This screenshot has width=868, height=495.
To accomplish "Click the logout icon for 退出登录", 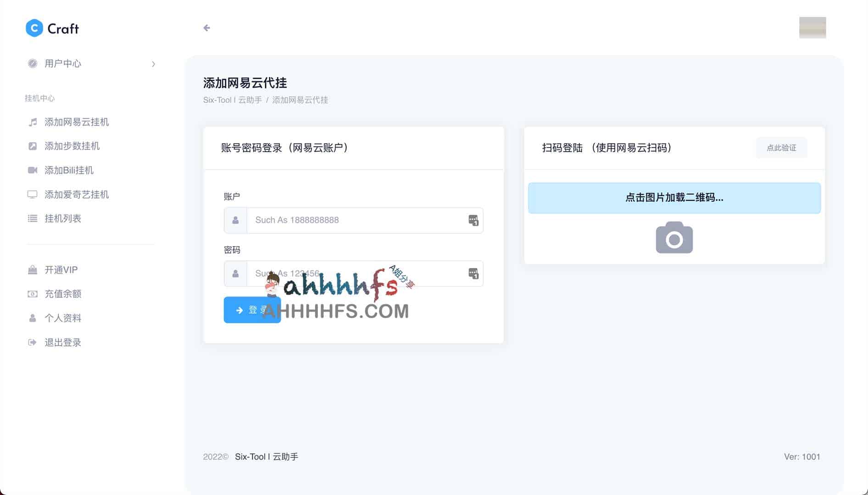I will pyautogui.click(x=32, y=342).
